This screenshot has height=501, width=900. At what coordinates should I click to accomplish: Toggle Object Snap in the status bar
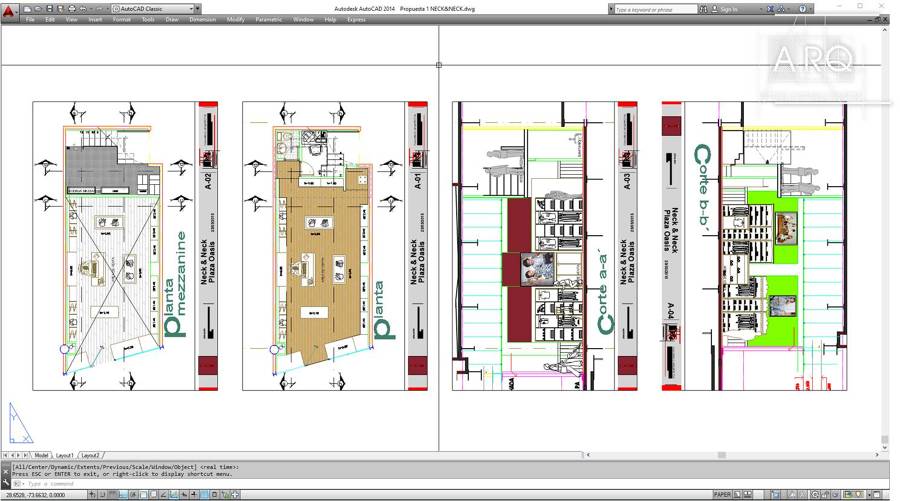pos(143,495)
